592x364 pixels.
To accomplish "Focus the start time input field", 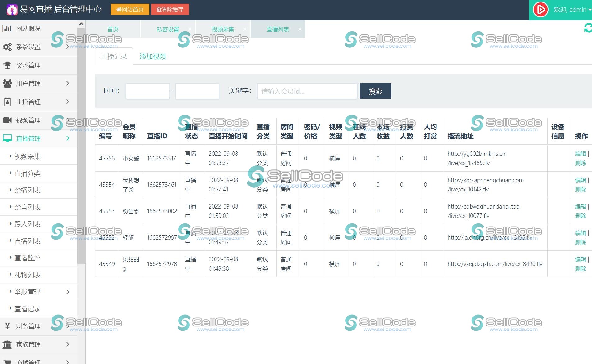I will click(147, 91).
